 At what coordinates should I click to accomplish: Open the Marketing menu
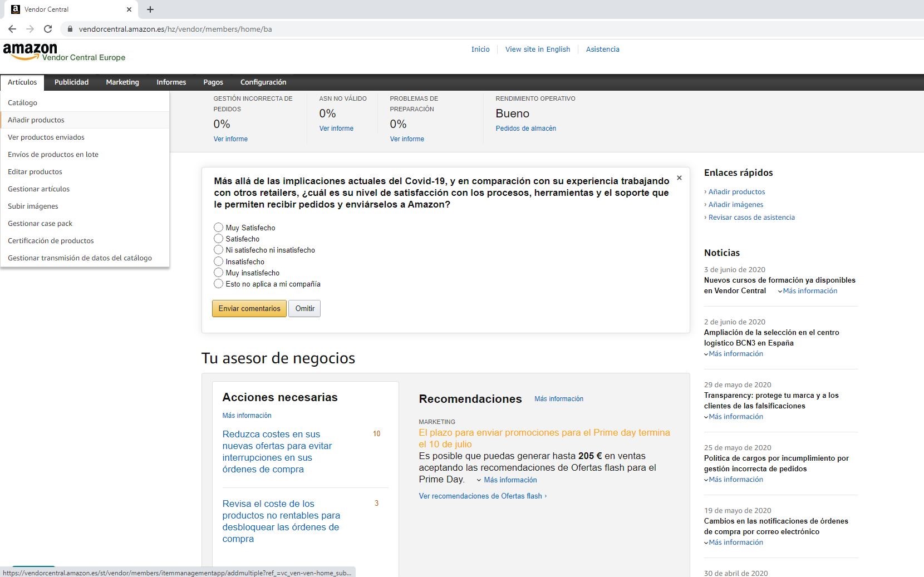click(122, 82)
